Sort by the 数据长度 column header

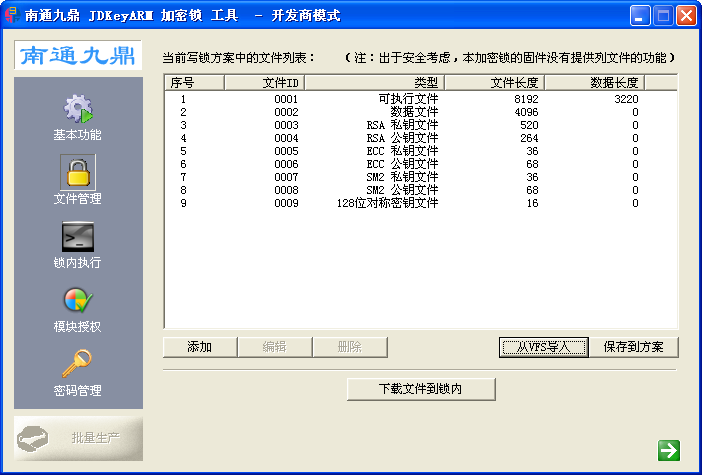[595, 83]
